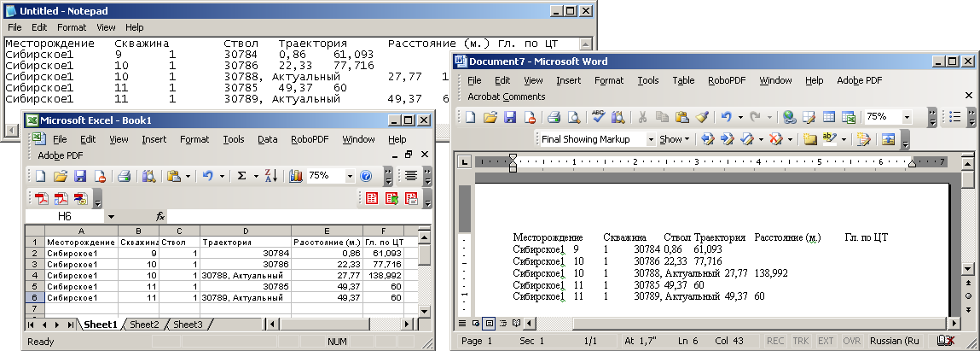
Task: Click the Print icon in Word toolbar
Action: tap(554, 117)
